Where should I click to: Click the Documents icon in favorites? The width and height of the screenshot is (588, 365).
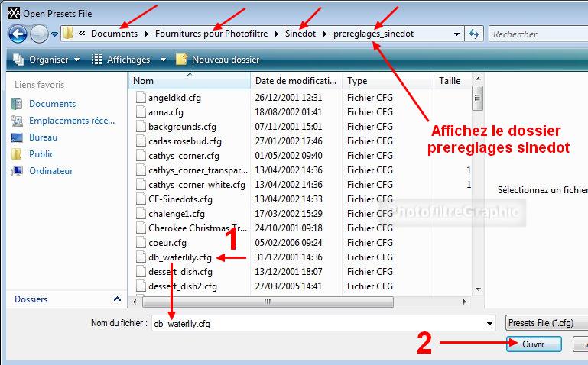pos(17,104)
